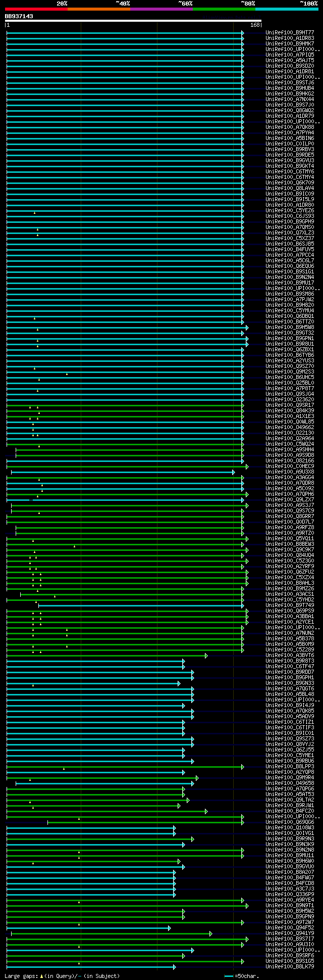Click the UniRef100_C0HEC9 label

(290, 466)
